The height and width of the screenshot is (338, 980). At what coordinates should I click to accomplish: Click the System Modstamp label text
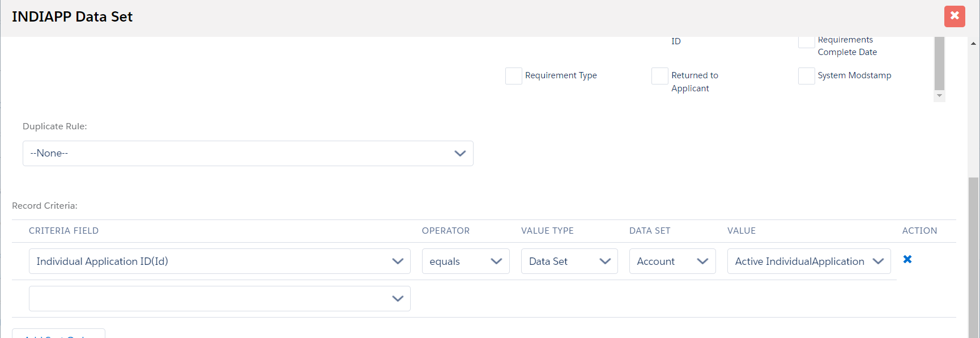click(854, 75)
